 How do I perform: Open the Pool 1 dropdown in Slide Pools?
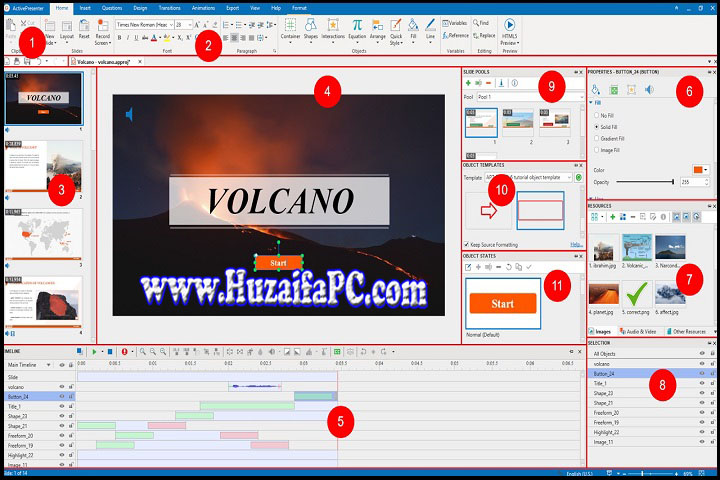530,97
